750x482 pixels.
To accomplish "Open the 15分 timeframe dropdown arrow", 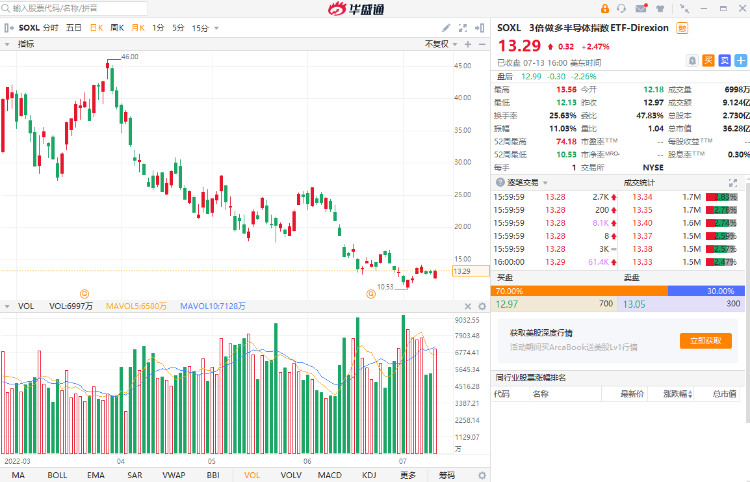I will click(x=216, y=28).
